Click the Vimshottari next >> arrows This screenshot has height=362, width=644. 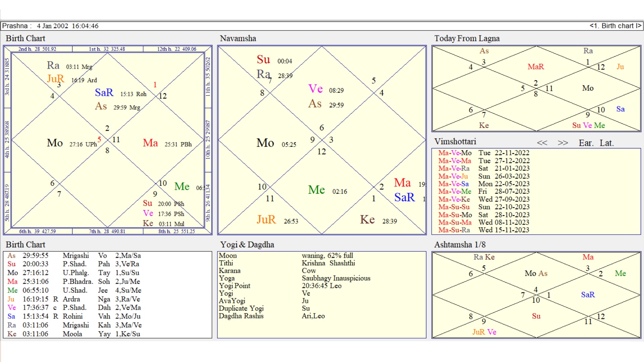(563, 143)
